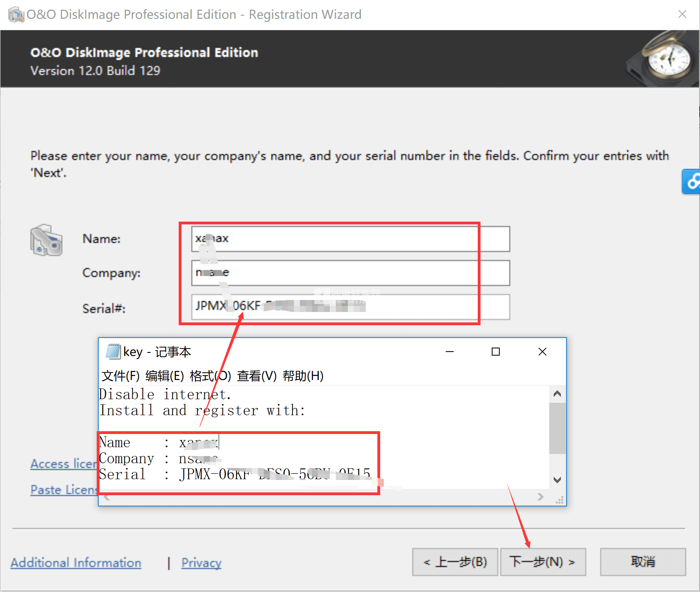Click 'Install and register with:' line in Notepad
The width and height of the screenshot is (700, 592).
[202, 410]
